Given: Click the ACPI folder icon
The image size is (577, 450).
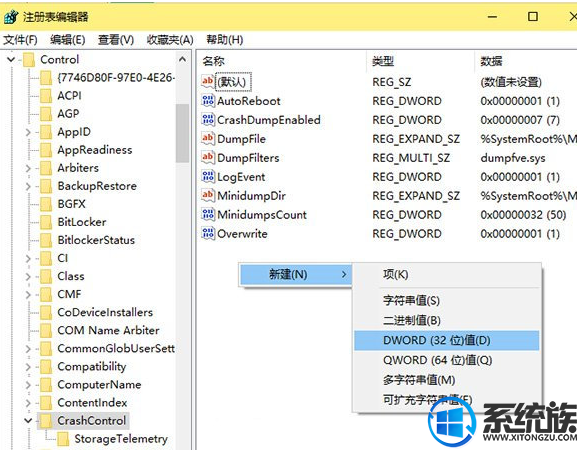Looking at the screenshot, I should (x=46, y=96).
